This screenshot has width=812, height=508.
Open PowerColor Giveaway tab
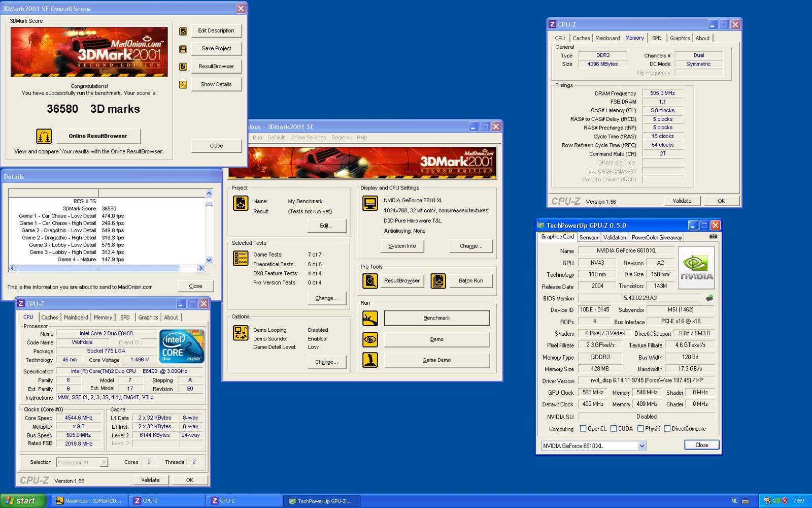[x=657, y=237]
